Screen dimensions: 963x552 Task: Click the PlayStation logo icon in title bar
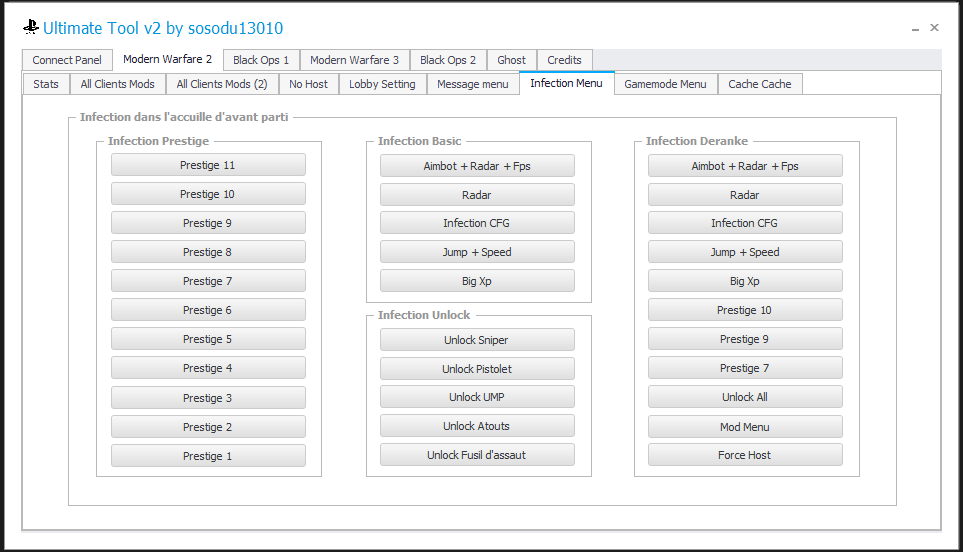pyautogui.click(x=31, y=27)
